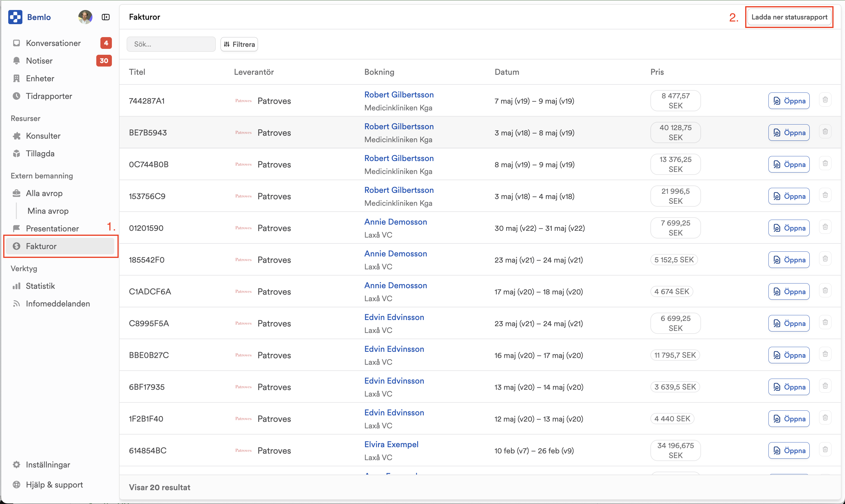Click the date 10 feb (v7) – 26 feb (v9)
Image resolution: width=845 pixels, height=504 pixels.
[x=534, y=451]
